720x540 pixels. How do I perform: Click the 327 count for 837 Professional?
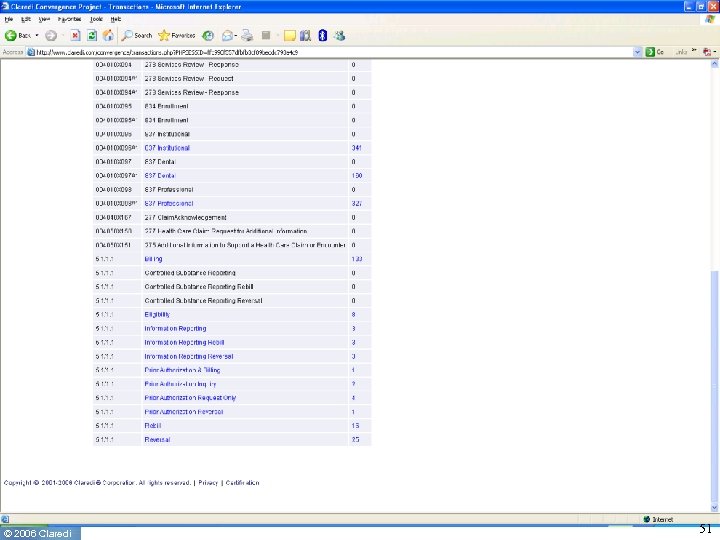(x=356, y=203)
